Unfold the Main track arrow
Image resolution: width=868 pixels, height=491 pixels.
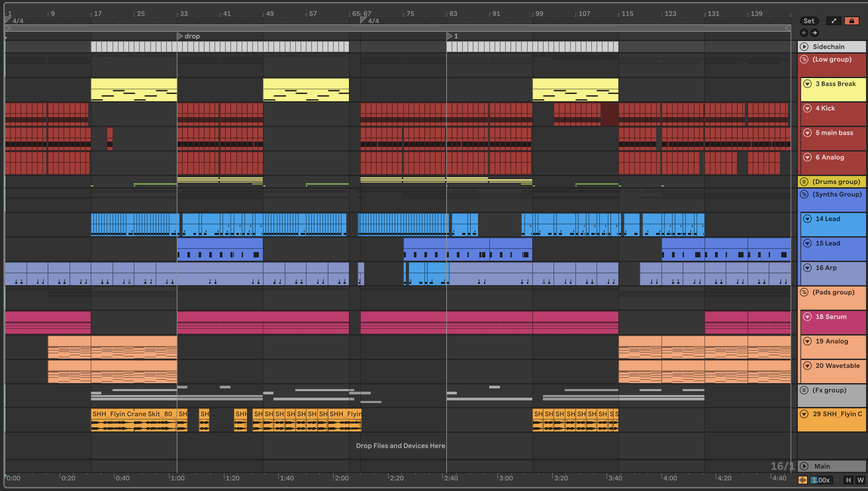coord(804,466)
